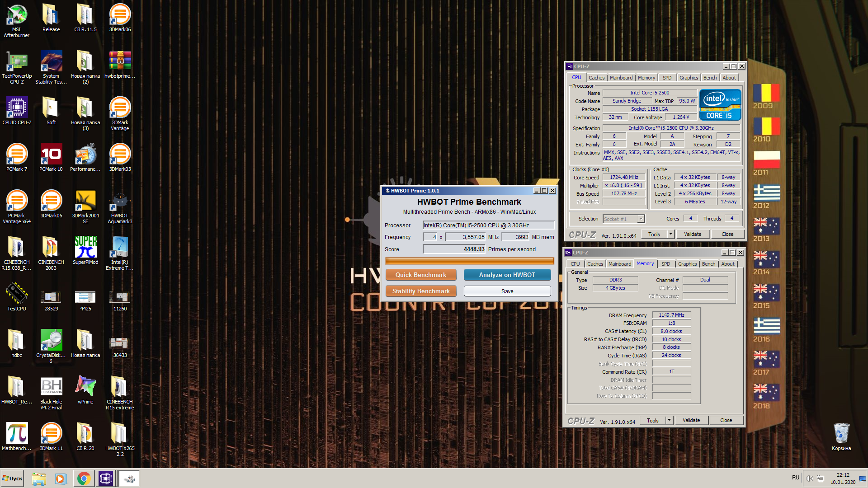868x488 pixels.
Task: Start the Stability Benchmark
Action: (x=420, y=291)
